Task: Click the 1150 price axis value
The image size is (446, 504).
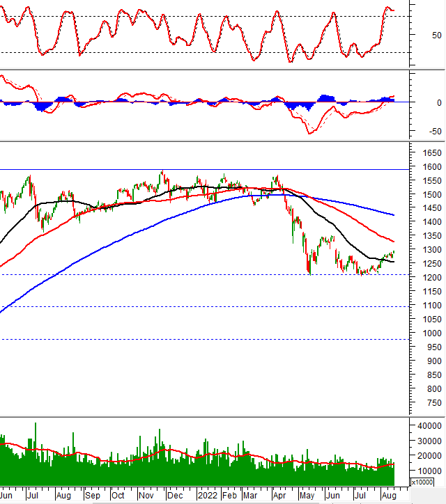Action: click(x=432, y=292)
